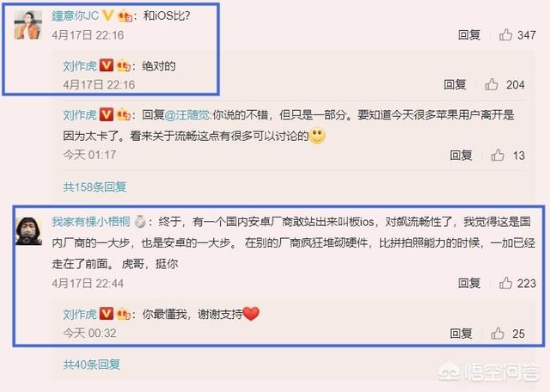The width and height of the screenshot is (550, 392).
Task: Reply to 刘作虎's 绝对的 comment
Action: tap(455, 84)
